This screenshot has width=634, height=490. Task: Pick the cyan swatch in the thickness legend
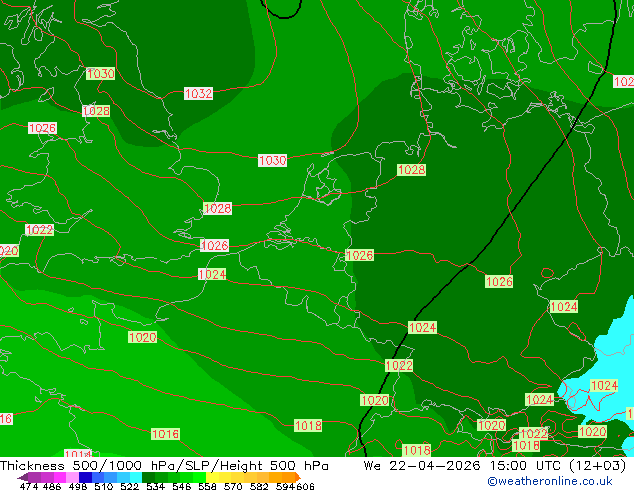pyautogui.click(x=136, y=477)
